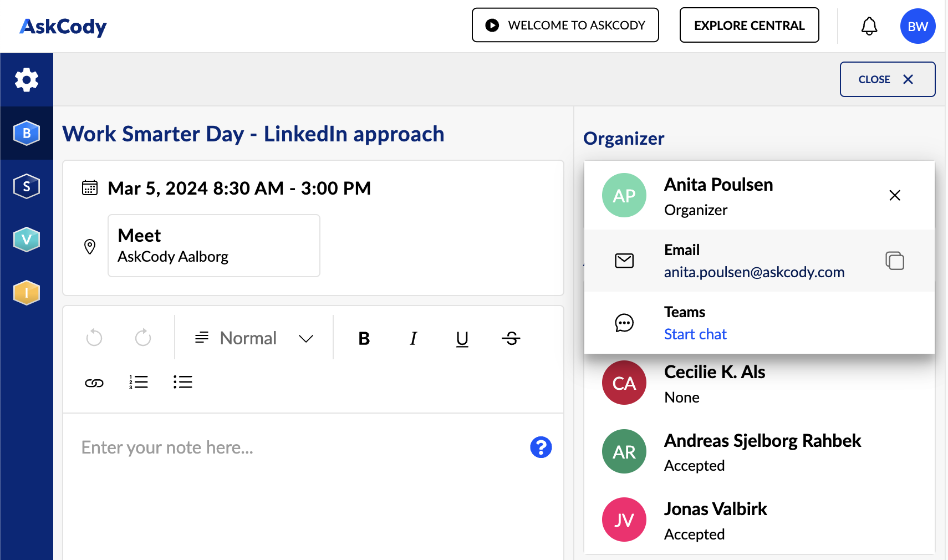Open the anita.poulsen@askcody.com email link

pyautogui.click(x=754, y=272)
